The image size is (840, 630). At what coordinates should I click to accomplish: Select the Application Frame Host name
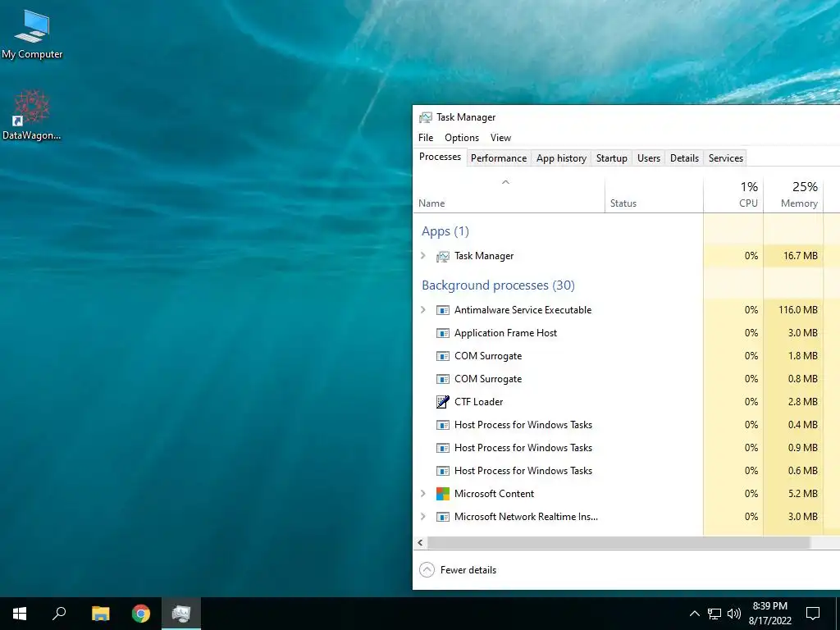click(505, 333)
